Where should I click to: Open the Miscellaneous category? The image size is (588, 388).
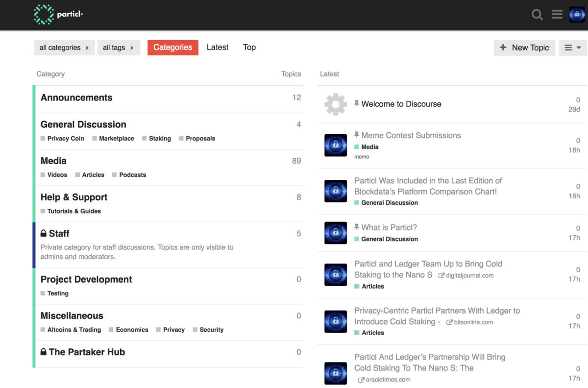(x=72, y=315)
